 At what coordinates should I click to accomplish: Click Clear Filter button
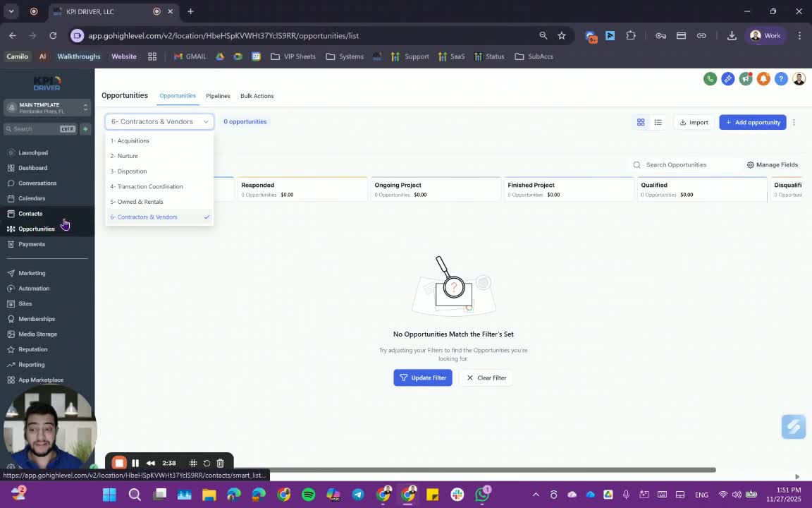(x=486, y=378)
